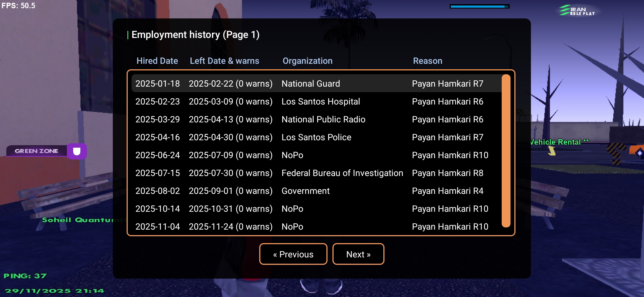
Task: Click the Organization column header
Action: point(307,61)
